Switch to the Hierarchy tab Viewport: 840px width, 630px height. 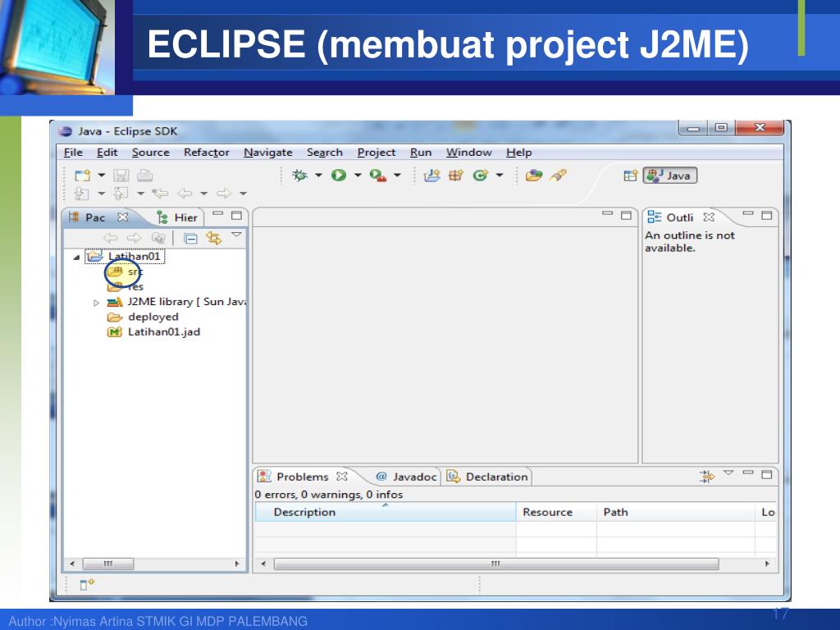[x=177, y=217]
